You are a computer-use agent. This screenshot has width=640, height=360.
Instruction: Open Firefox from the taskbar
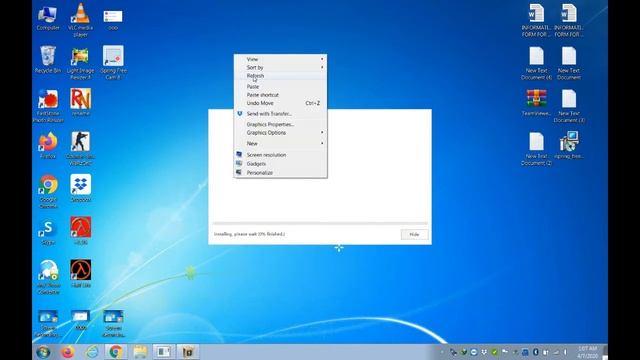coord(68,351)
